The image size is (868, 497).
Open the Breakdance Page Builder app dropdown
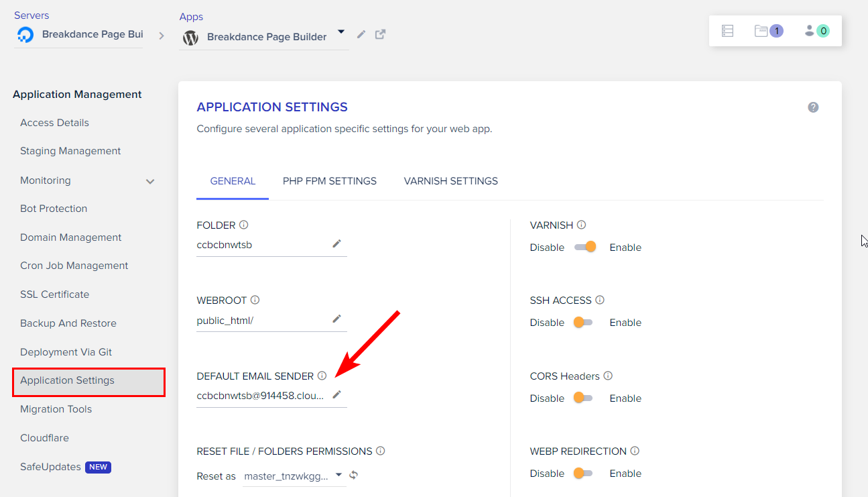(x=340, y=32)
